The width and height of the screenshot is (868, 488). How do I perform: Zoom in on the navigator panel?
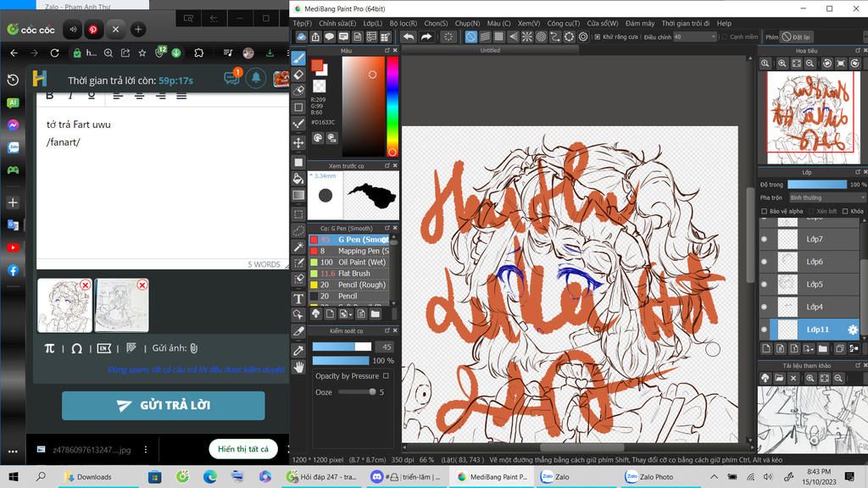tap(782, 64)
